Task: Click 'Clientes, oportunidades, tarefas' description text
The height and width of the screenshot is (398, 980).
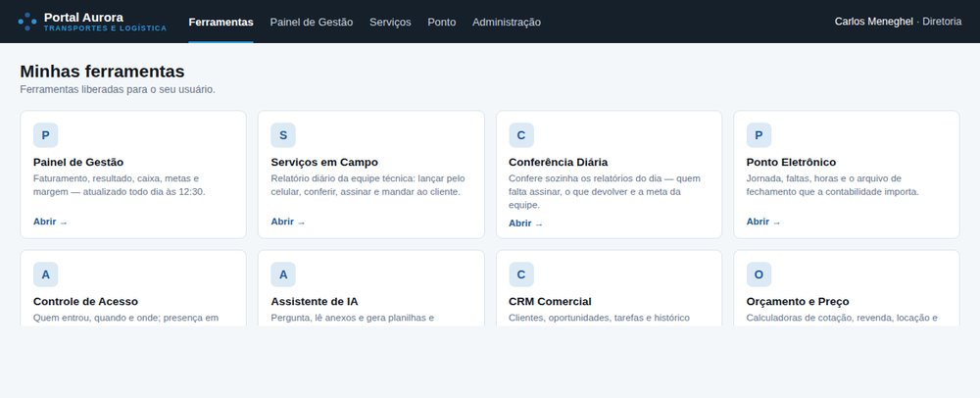Action: click(x=599, y=318)
